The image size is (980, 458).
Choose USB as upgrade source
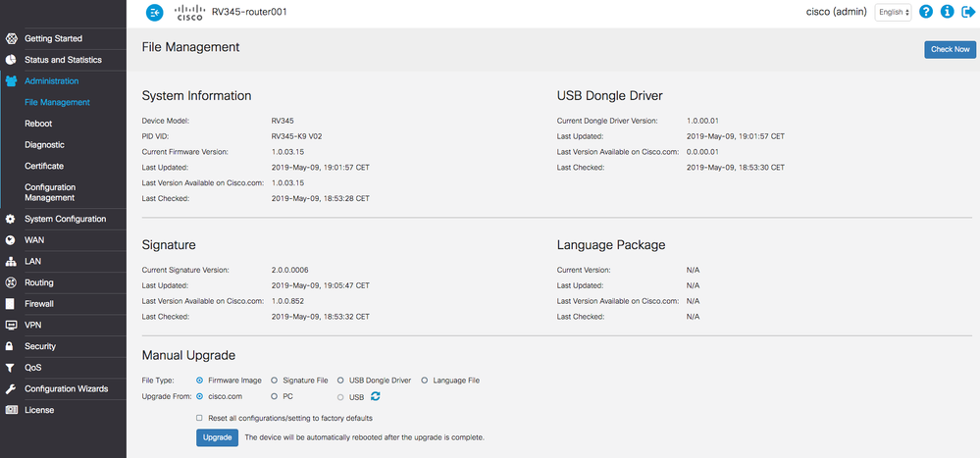tap(340, 397)
